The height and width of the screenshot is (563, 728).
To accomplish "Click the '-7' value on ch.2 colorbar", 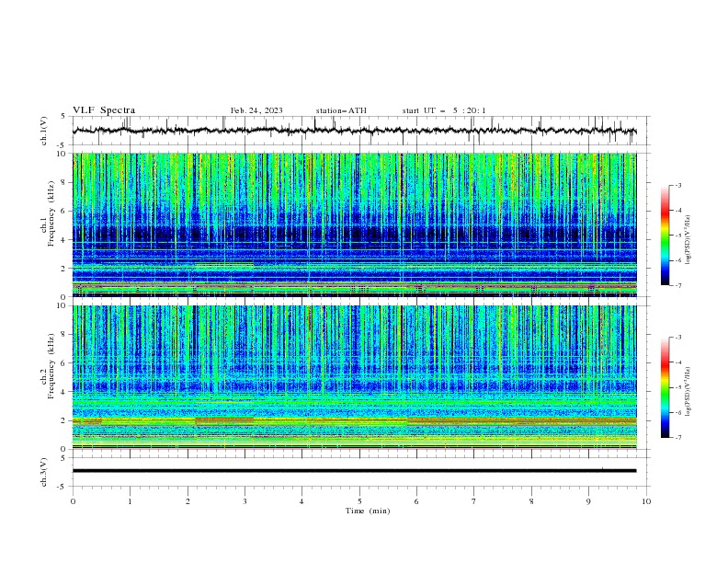I will click(677, 438).
